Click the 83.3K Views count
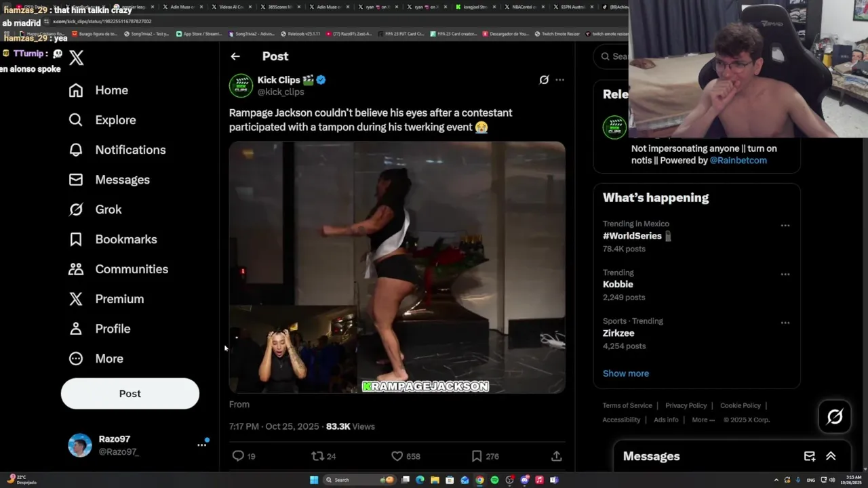 coord(350,426)
